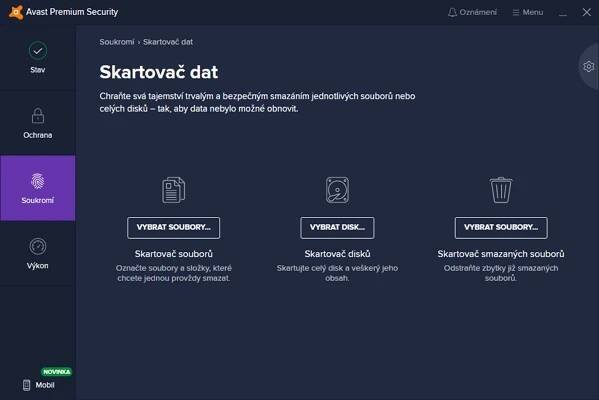Click the Skartovač dat page heading

[x=159, y=72]
